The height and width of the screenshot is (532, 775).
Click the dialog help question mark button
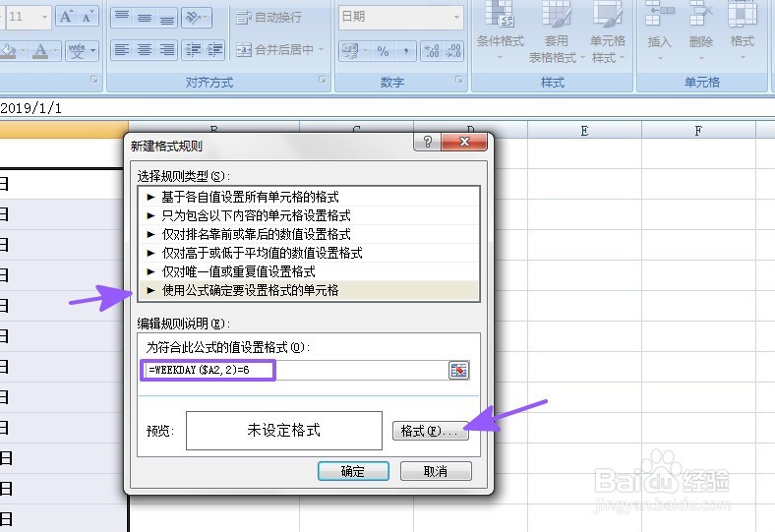[428, 143]
